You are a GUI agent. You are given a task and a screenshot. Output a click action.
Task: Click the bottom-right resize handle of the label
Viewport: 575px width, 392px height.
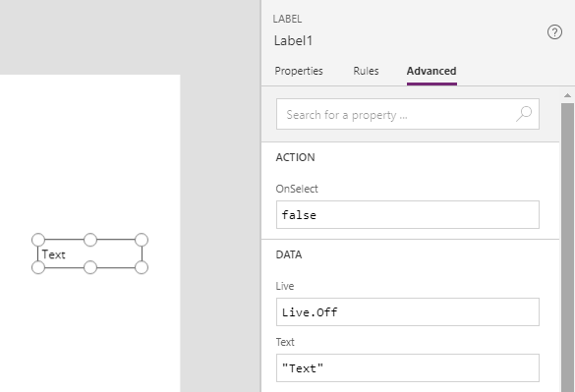coord(142,267)
